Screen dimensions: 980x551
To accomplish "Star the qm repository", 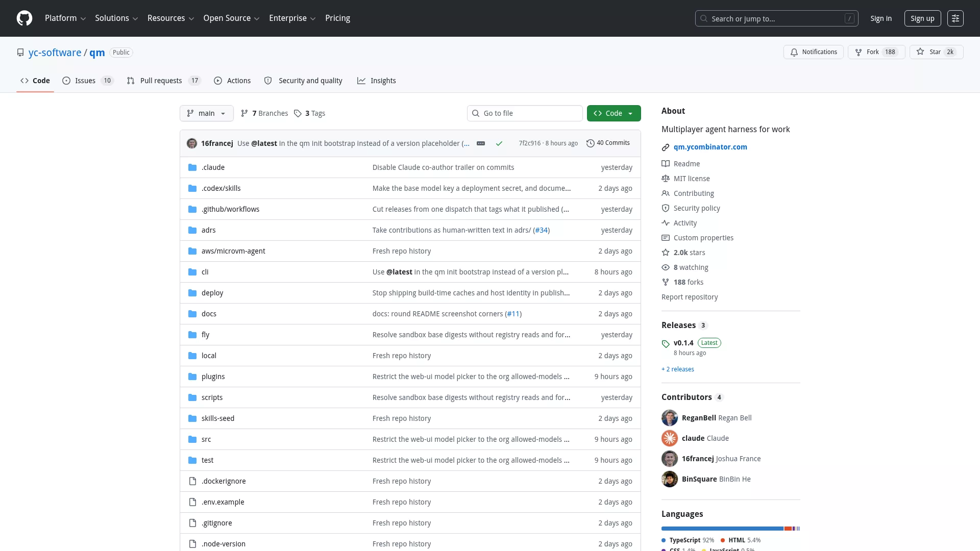I will [x=936, y=52].
